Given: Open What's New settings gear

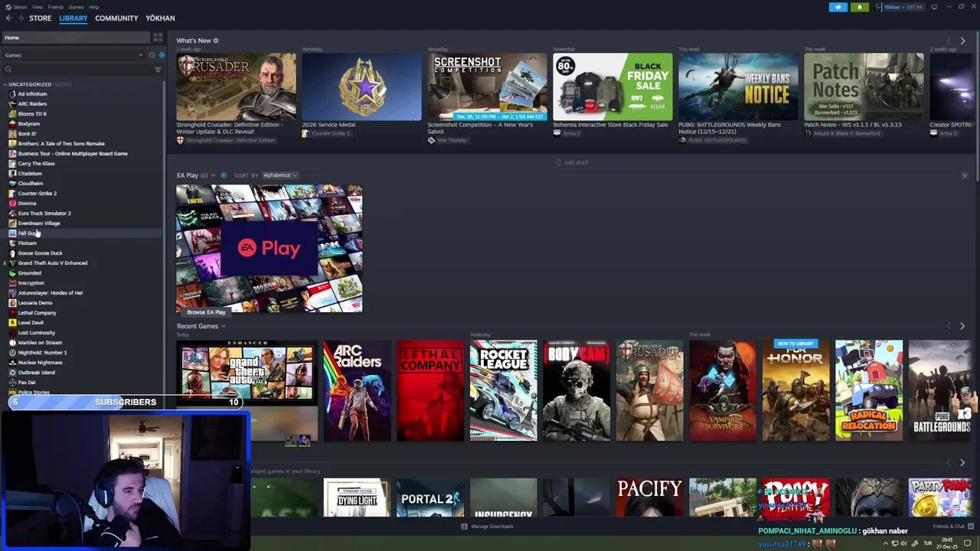Looking at the screenshot, I should (x=216, y=41).
